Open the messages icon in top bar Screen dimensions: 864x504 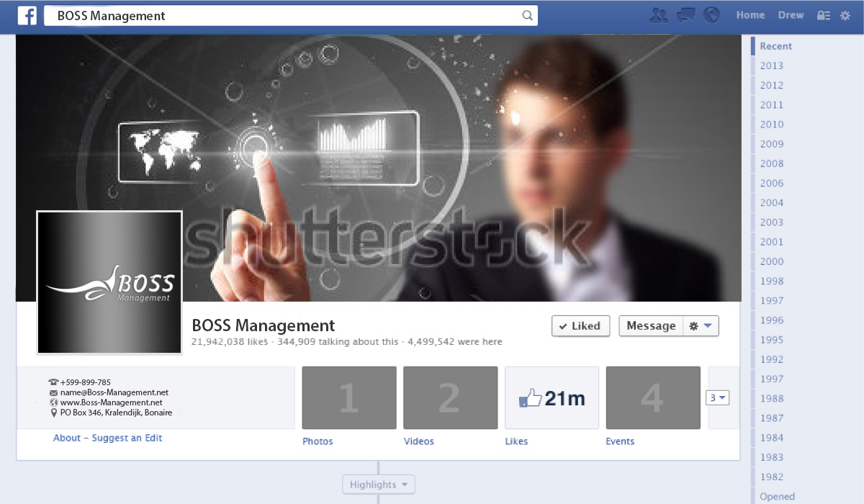click(x=686, y=15)
